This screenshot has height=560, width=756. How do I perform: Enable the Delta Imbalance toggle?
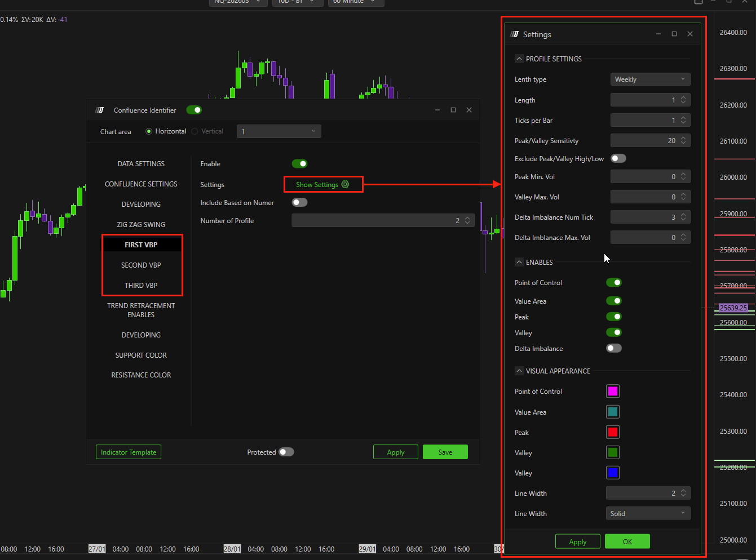pos(613,348)
